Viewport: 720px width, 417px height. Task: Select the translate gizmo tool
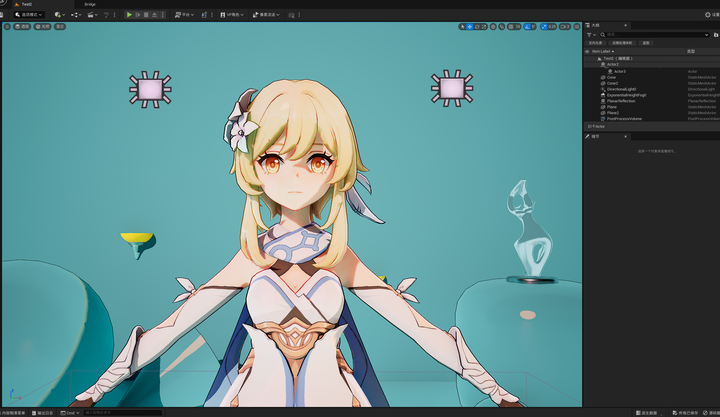point(470,26)
